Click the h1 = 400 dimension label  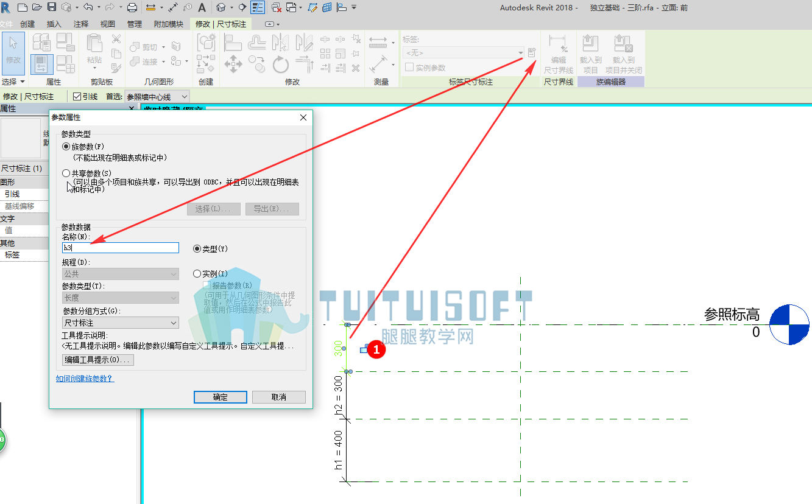[339, 451]
